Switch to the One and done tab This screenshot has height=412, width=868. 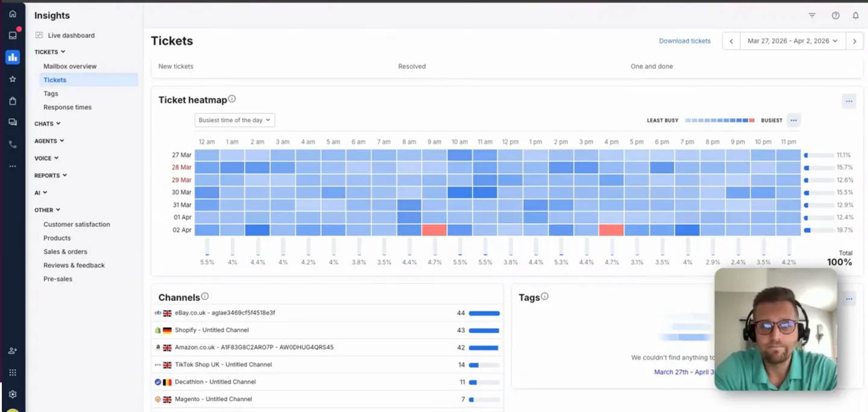[x=652, y=66]
